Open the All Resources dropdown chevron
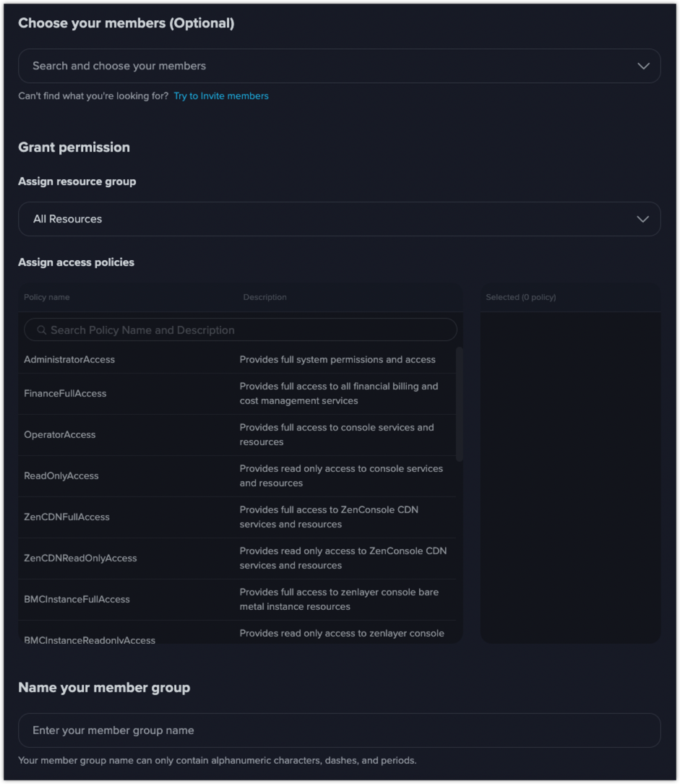 (x=643, y=219)
